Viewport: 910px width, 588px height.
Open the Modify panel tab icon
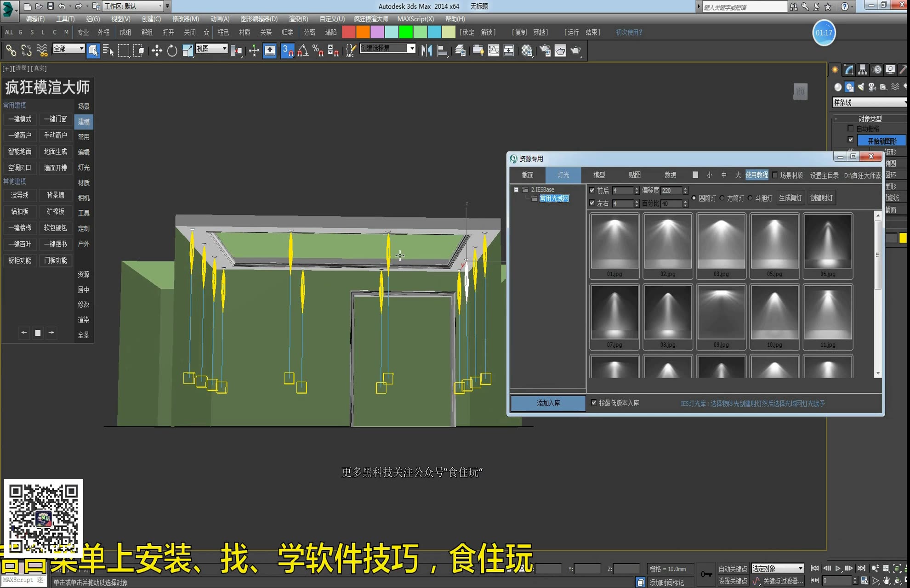click(849, 69)
